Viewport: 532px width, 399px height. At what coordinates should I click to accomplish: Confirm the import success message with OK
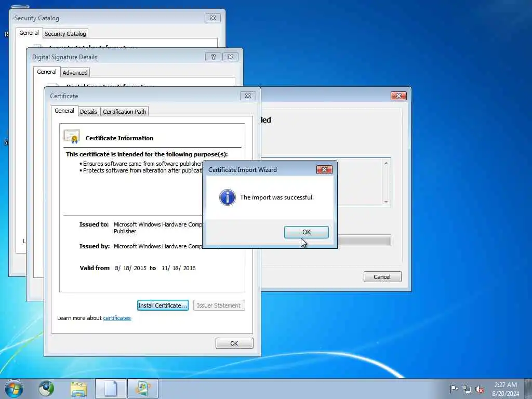[307, 232]
